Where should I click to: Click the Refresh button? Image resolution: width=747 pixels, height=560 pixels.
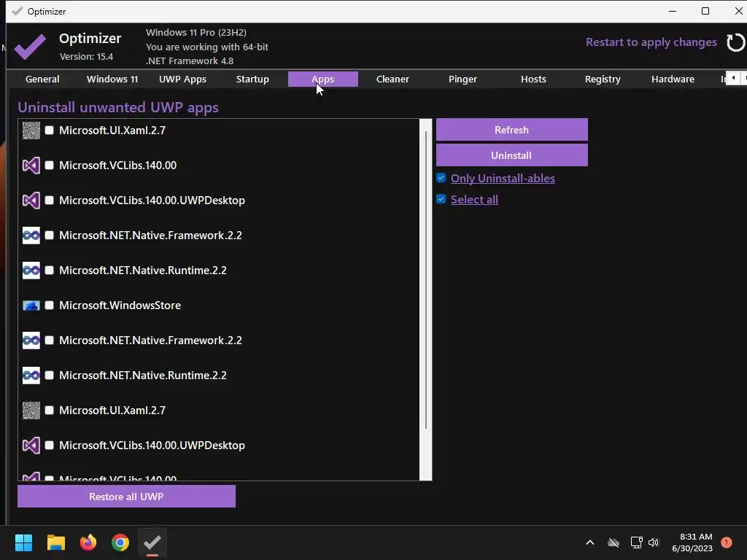(x=511, y=130)
